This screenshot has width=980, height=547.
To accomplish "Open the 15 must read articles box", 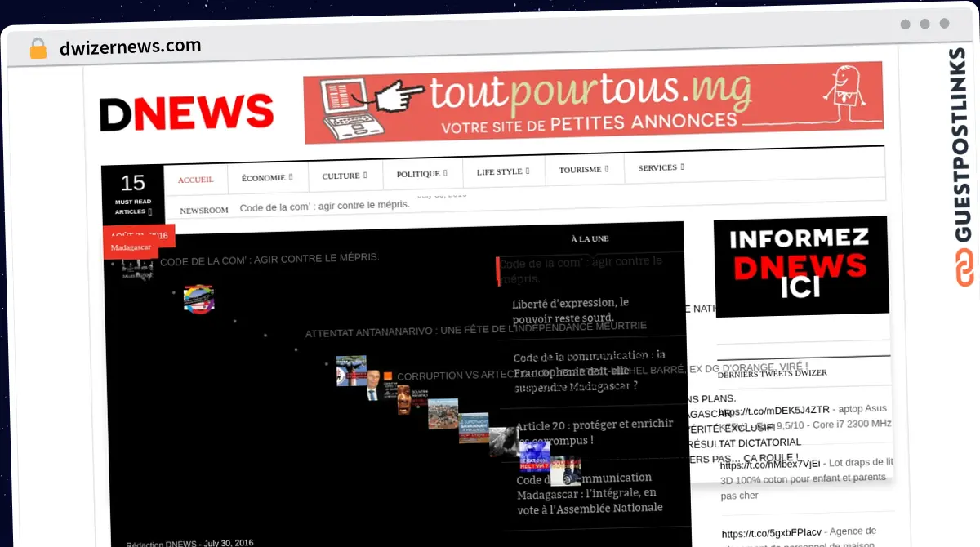I will point(132,194).
